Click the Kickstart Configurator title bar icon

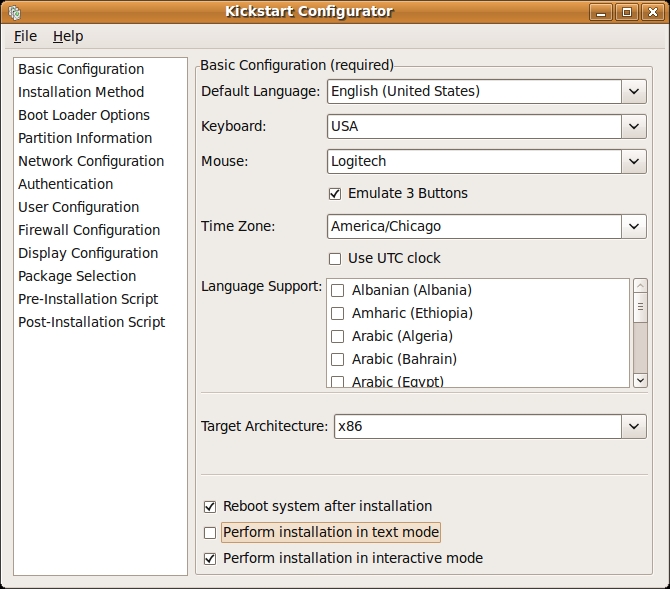(14, 12)
